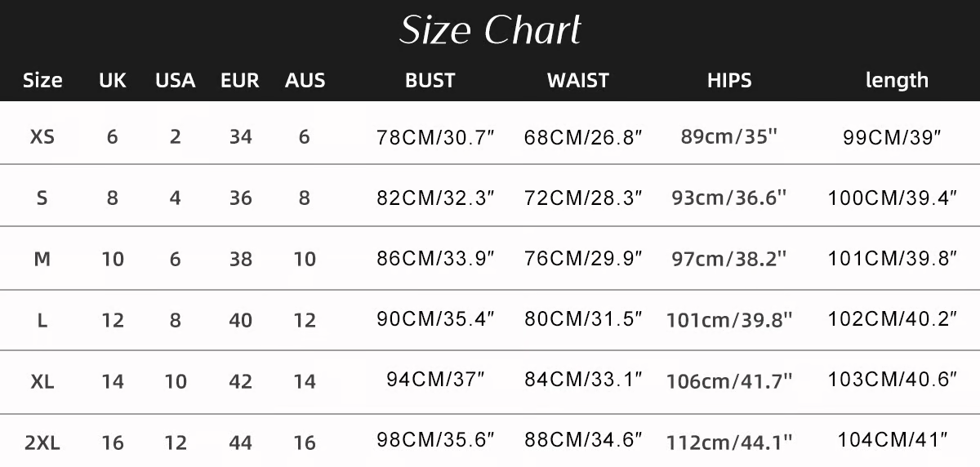
Task: Select the AUS column header
Action: [x=305, y=80]
